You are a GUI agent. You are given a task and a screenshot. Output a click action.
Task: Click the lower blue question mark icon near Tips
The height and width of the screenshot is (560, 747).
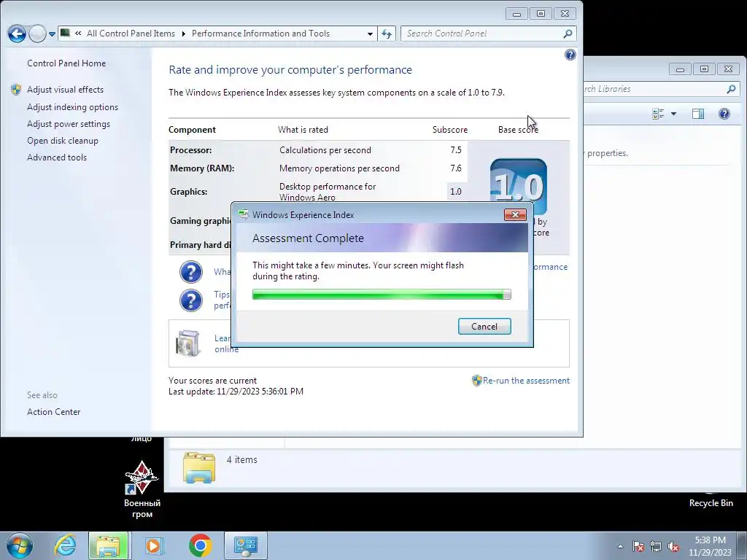(191, 300)
